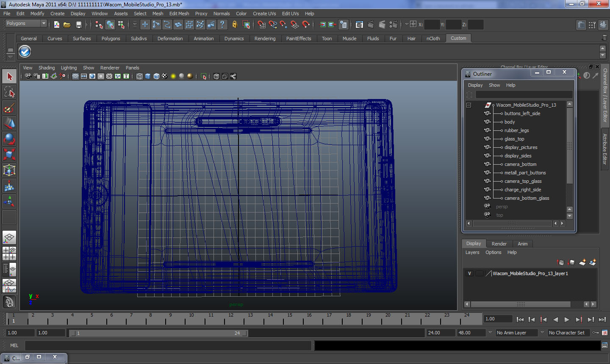
Task: Open shelf menu arrow under shelf tabs
Action: click(10, 57)
